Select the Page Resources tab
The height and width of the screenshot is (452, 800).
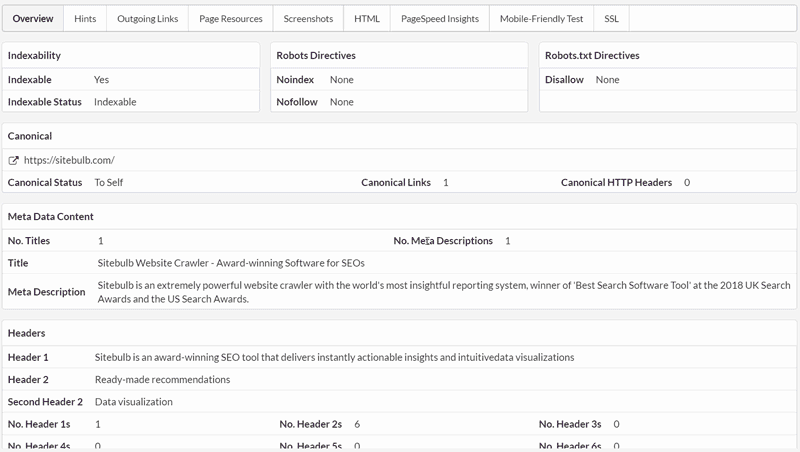click(x=230, y=18)
